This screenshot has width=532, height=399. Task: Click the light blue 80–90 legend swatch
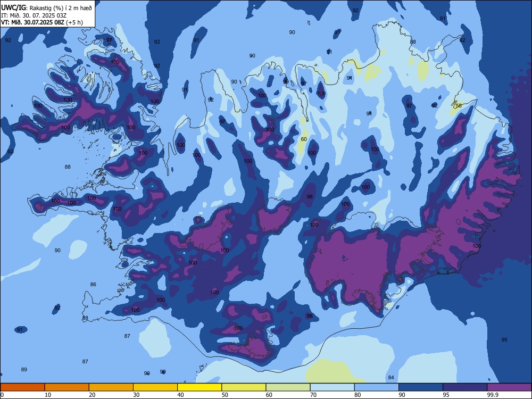[377, 387]
